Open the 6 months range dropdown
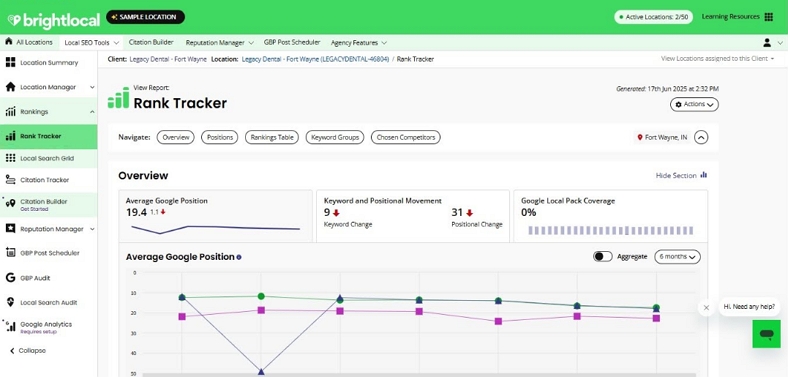 point(677,256)
